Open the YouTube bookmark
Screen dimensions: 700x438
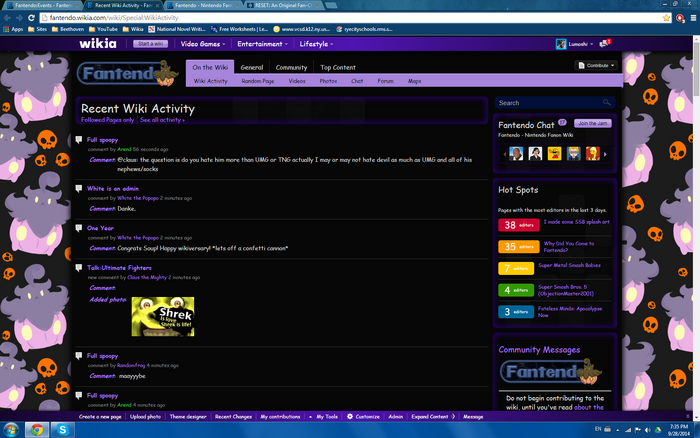pos(103,29)
